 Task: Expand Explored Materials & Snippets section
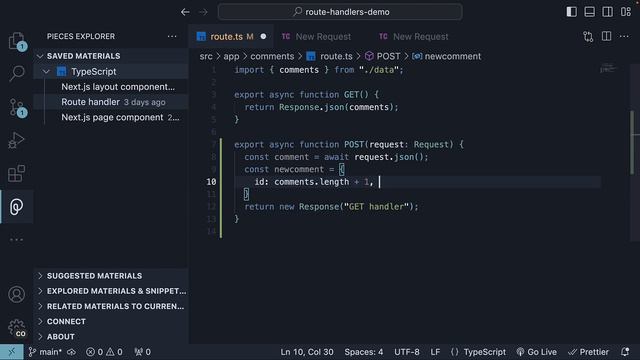click(x=111, y=291)
